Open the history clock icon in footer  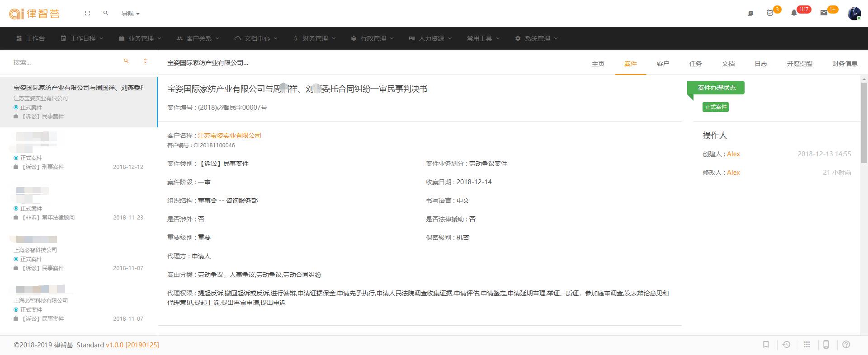(787, 345)
